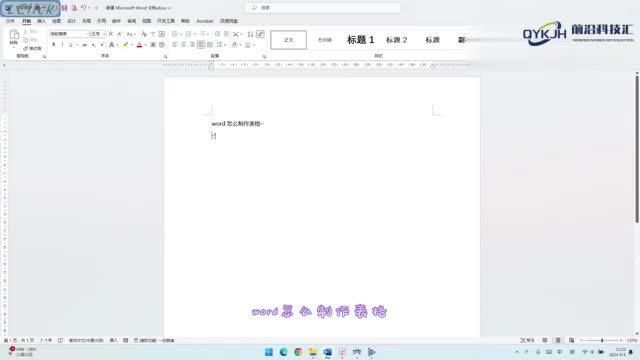The height and width of the screenshot is (360, 640).
Task: Open the line and paragraph spacing tool
Action: 220,44
